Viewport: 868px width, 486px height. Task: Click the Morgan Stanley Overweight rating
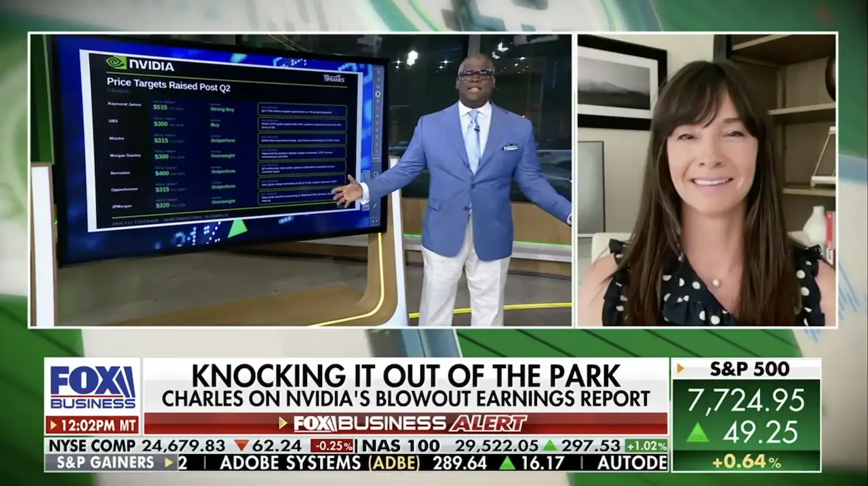223,155
